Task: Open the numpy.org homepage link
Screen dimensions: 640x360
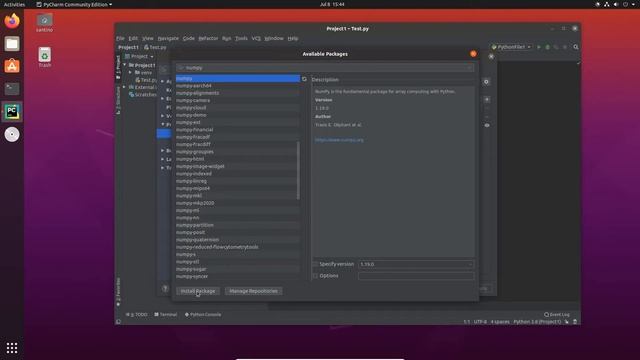Action: (339, 140)
